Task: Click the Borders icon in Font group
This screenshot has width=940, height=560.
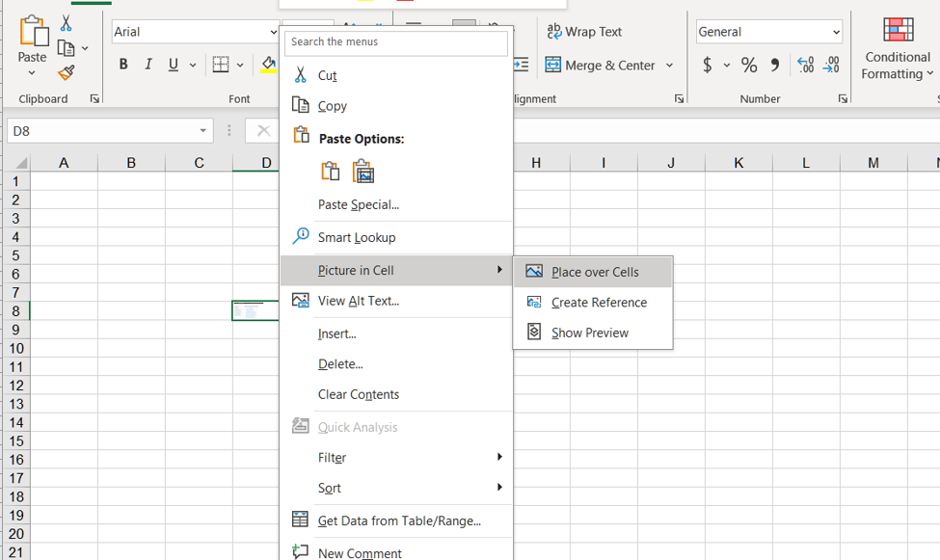Action: [x=221, y=65]
